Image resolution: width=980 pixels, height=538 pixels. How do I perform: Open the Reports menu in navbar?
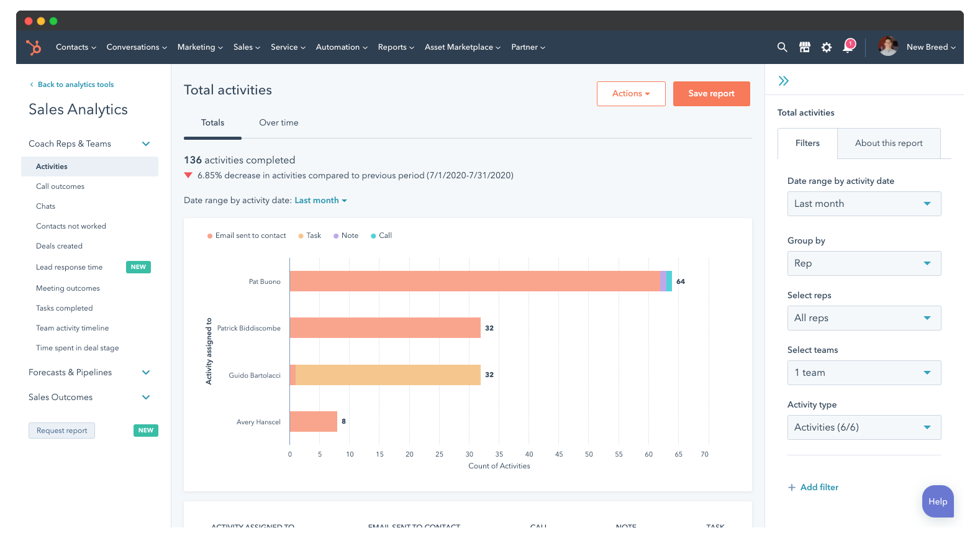(x=395, y=47)
